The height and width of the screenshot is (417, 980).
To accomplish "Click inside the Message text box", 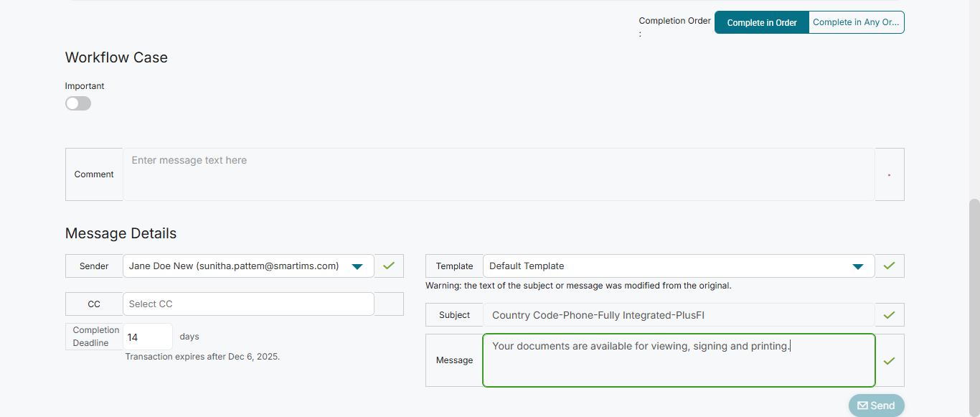I will pyautogui.click(x=678, y=361).
